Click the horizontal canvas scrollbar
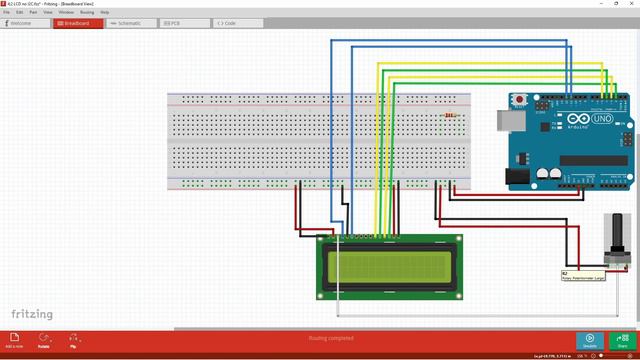Screen dimensions: 640x360 tap(404, 329)
